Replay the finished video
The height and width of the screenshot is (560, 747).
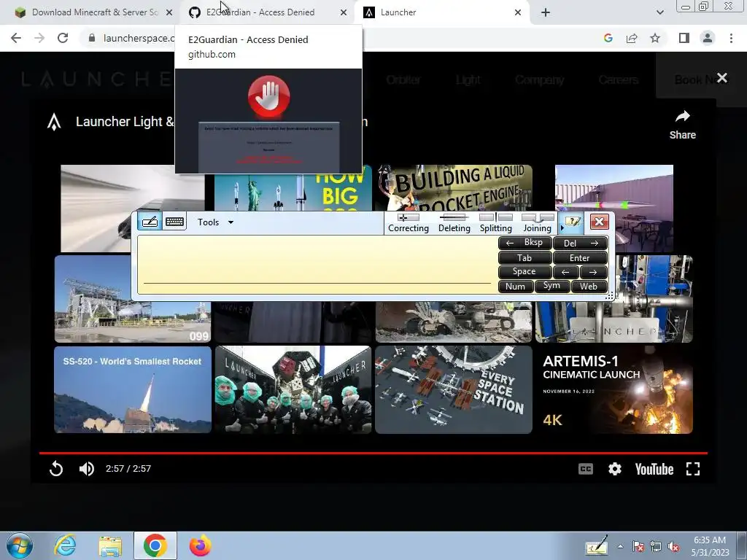(56, 469)
